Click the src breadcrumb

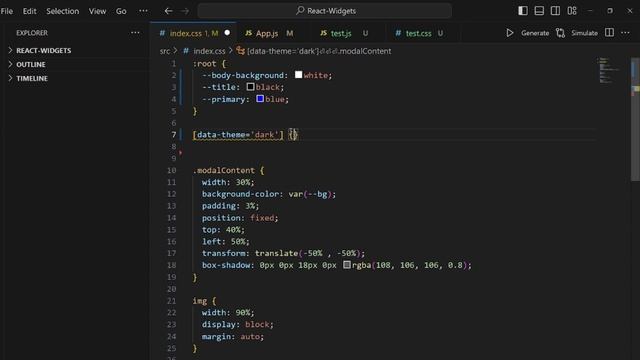click(x=164, y=51)
